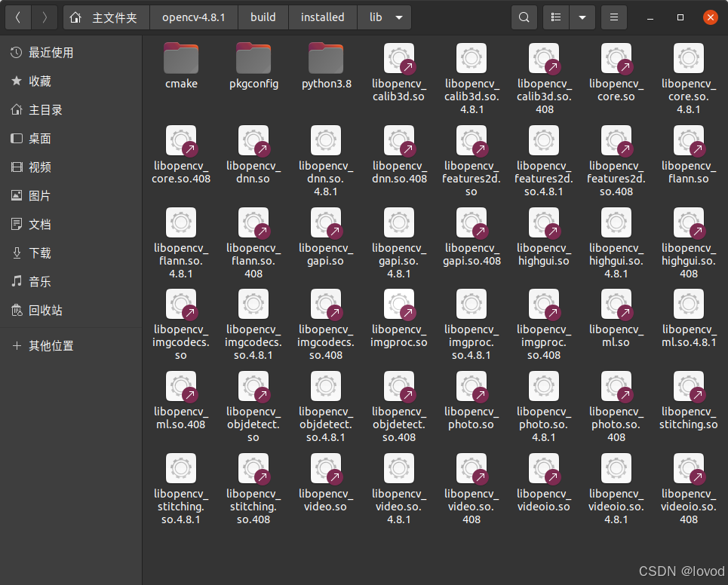Image resolution: width=728 pixels, height=585 pixels.
Task: Open 其他位置 other locations
Action: 71,346
